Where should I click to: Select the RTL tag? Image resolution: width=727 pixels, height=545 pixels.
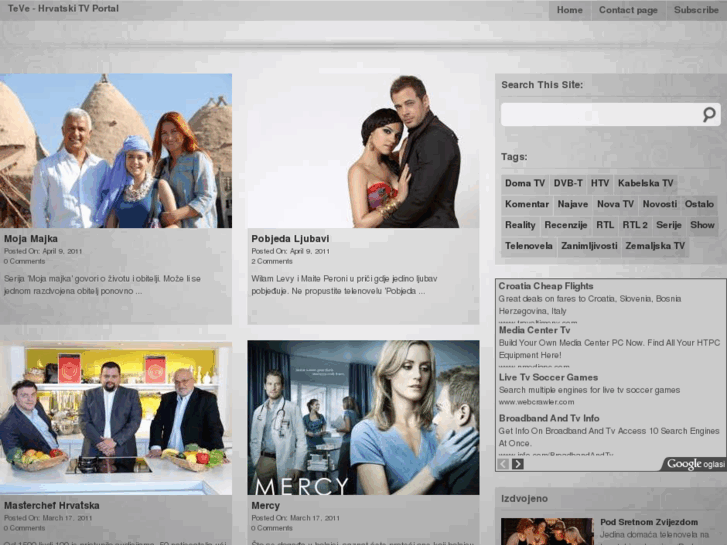click(x=605, y=225)
